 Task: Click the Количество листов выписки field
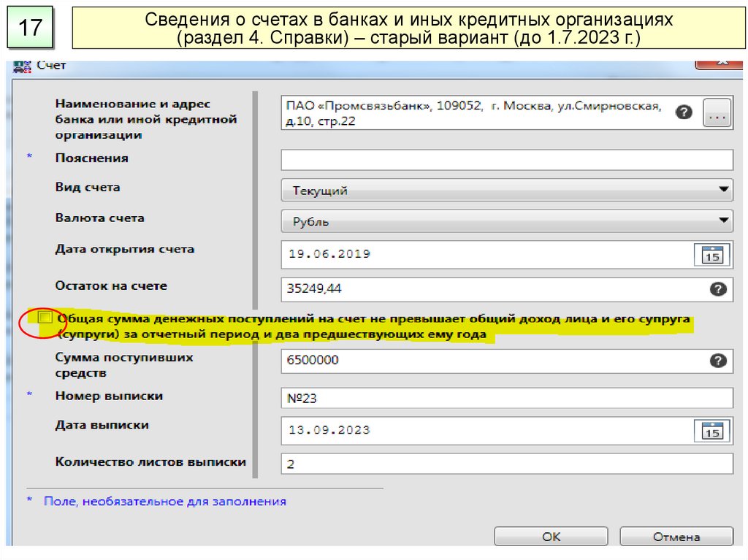[x=506, y=464]
